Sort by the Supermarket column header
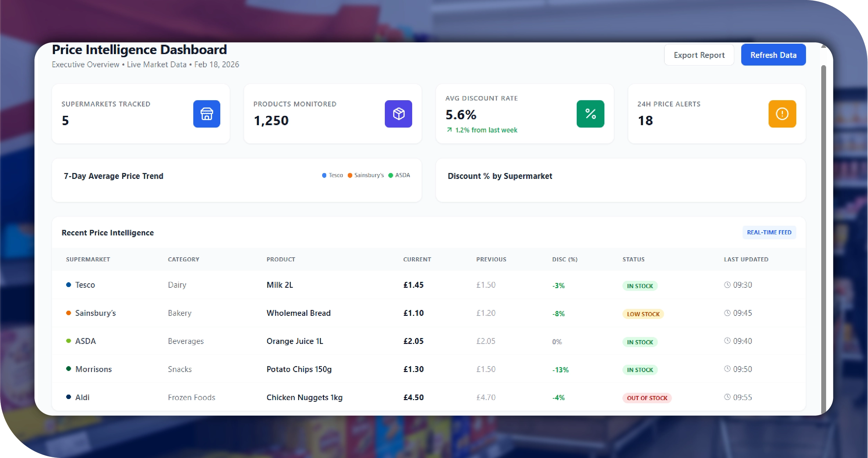Screen dimensions: 868x458 pyautogui.click(x=88, y=259)
